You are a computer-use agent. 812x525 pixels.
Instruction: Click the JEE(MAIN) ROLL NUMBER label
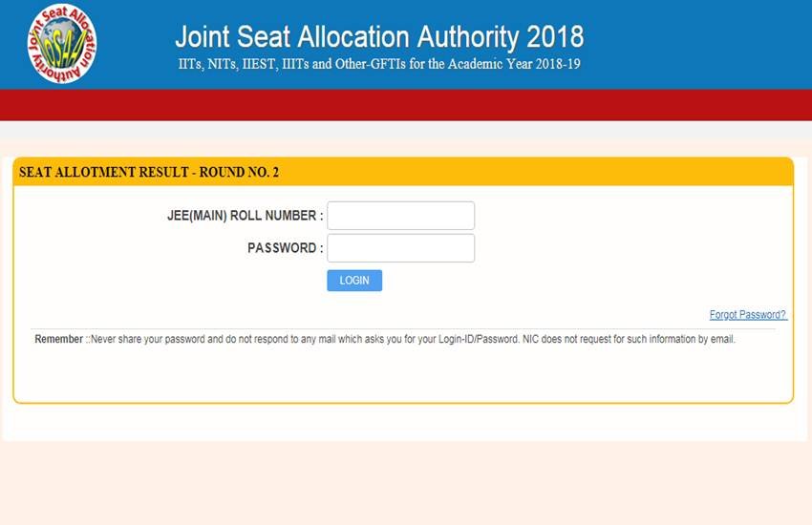tap(245, 217)
